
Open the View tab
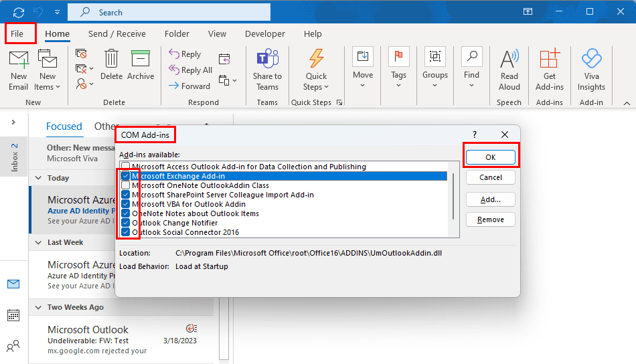[217, 33]
